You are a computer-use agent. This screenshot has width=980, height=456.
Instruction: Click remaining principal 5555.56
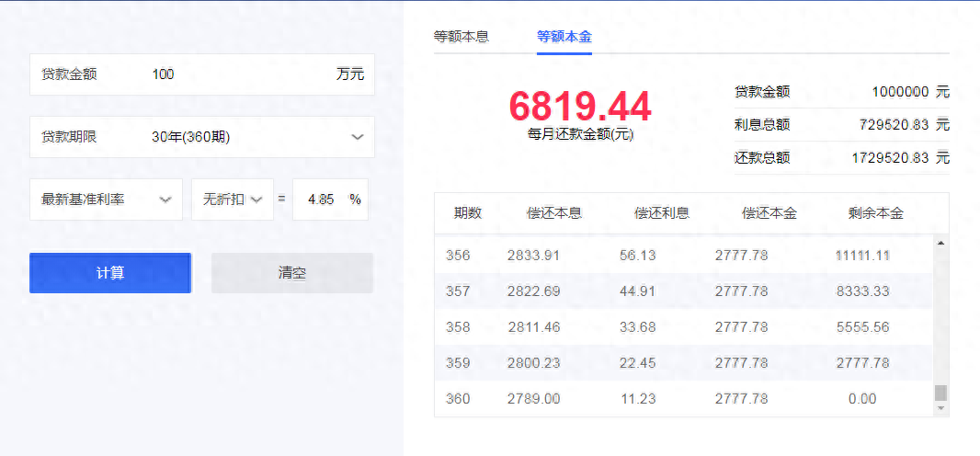[862, 326]
